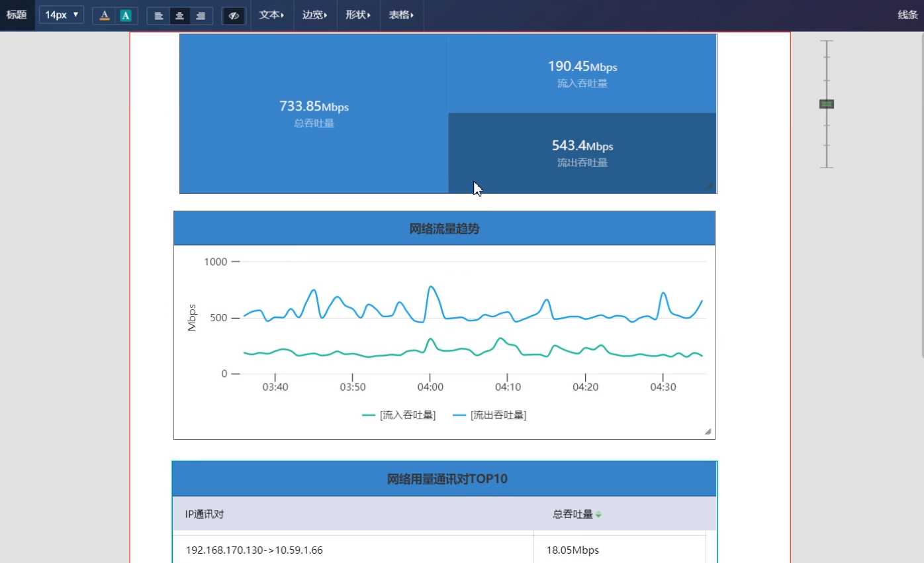The height and width of the screenshot is (563, 924).
Task: Click the zoom slider handle
Action: [x=826, y=104]
